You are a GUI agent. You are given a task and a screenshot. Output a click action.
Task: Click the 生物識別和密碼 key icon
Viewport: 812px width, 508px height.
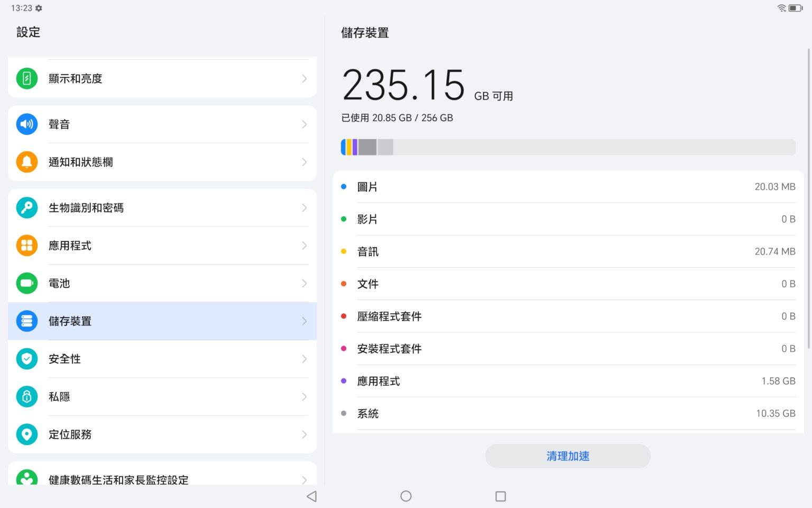27,207
